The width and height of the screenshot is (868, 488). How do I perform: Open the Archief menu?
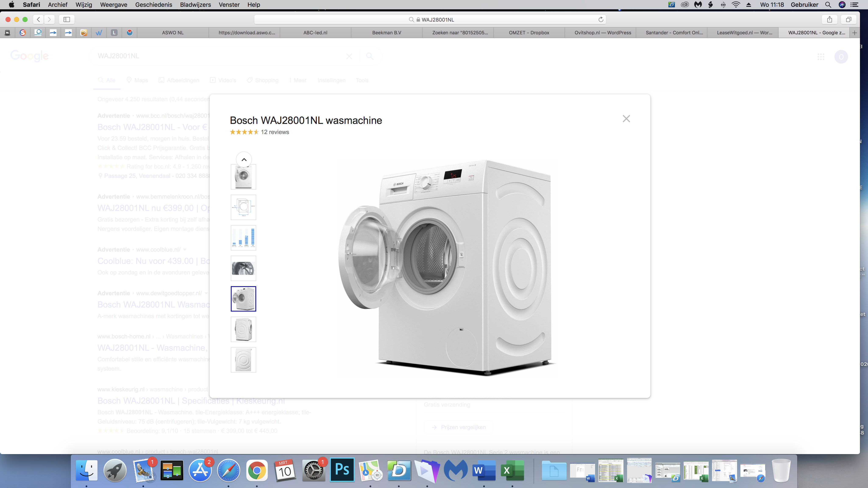coord(58,5)
